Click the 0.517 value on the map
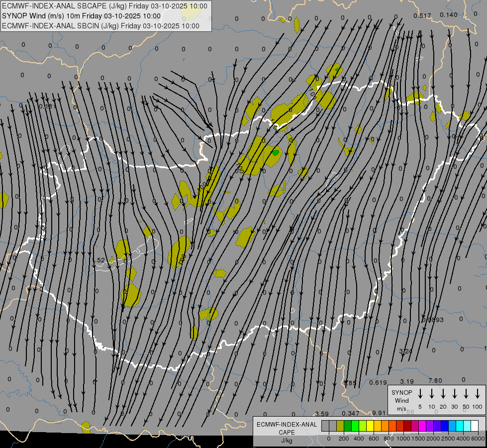Image resolution: width=487 pixels, height=448 pixels. [422, 16]
